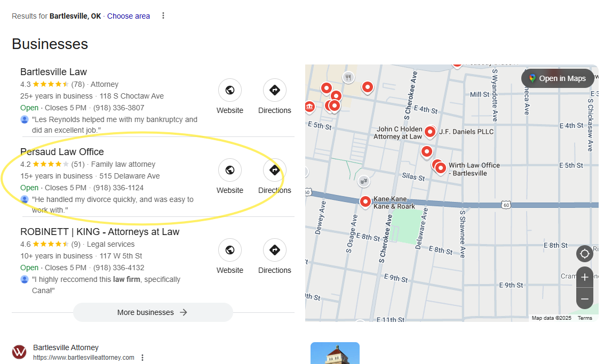Zoom out on the map

click(585, 299)
